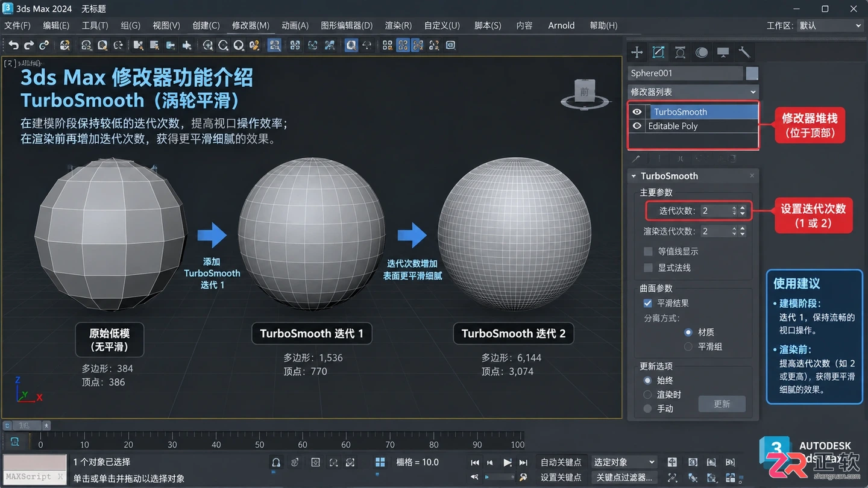This screenshot has width=868, height=488.
Task: Step to the previous frame
Action: click(x=490, y=462)
